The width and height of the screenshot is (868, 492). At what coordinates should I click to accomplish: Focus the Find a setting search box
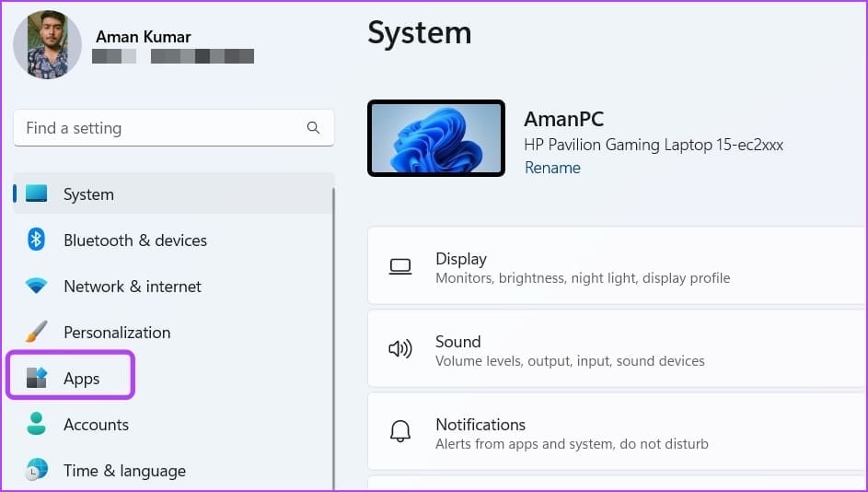click(174, 127)
